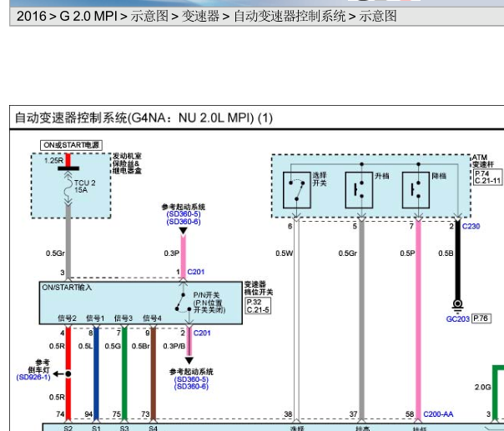The height and width of the screenshot is (431, 504).
Task: Click the '2016' breadcrumb item
Action: pos(32,16)
